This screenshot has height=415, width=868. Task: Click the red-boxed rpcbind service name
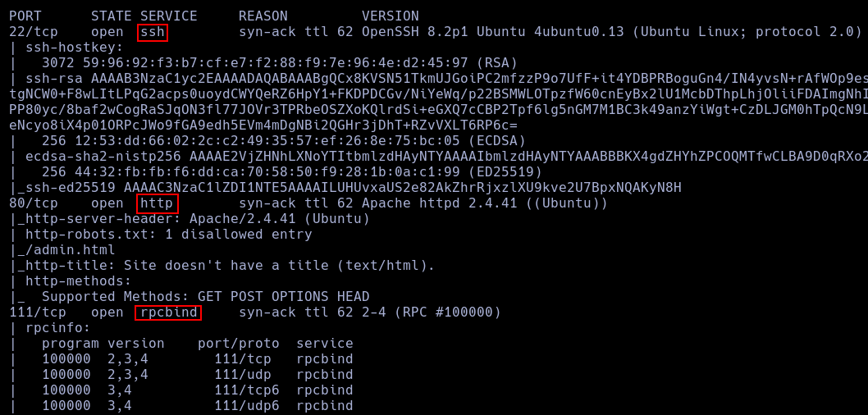point(168,312)
